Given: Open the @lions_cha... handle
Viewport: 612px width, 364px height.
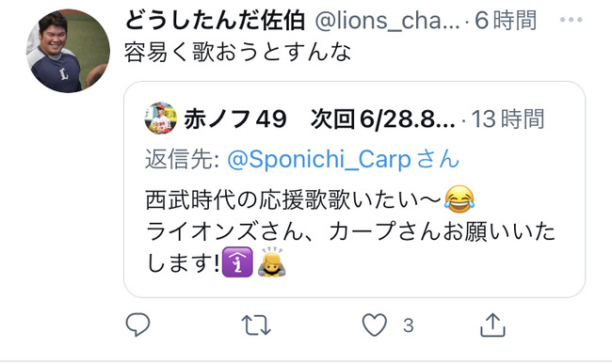Looking at the screenshot, I should [x=388, y=21].
